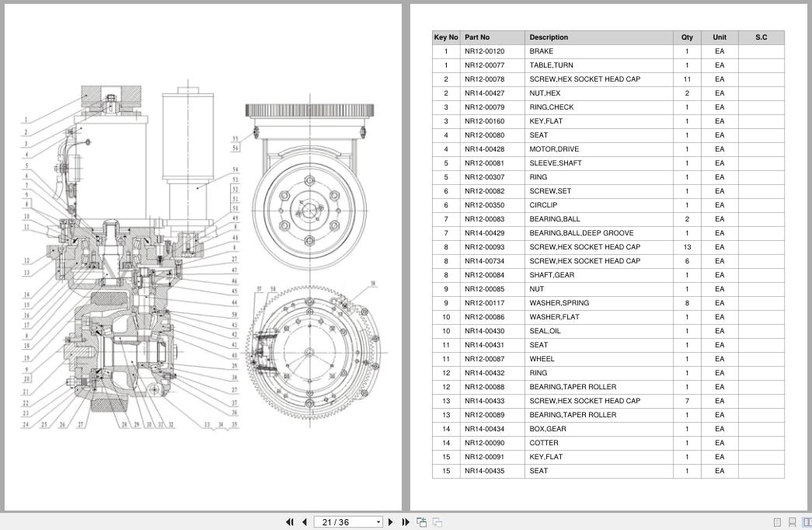The height and width of the screenshot is (530, 812).
Task: Select part number NR12-00120
Action: (x=484, y=51)
